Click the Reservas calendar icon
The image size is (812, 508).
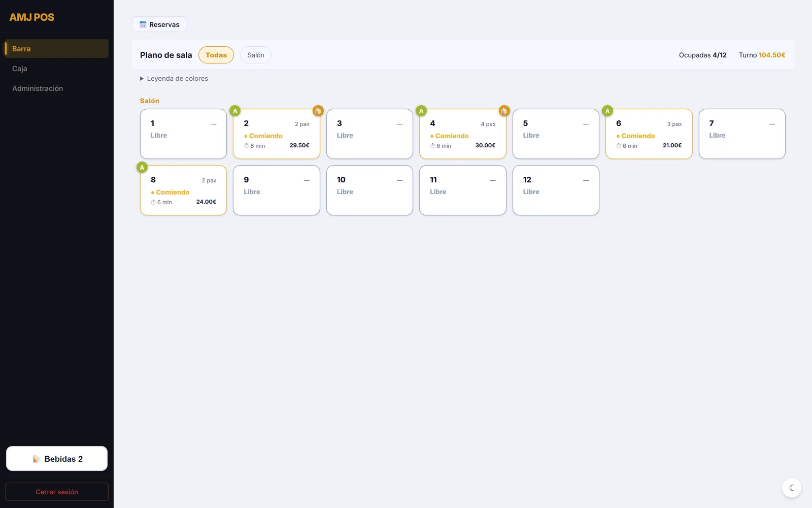143,24
